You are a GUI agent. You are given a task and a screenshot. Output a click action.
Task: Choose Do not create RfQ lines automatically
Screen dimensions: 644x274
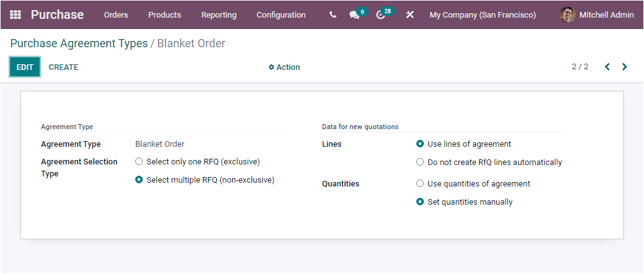tap(420, 163)
